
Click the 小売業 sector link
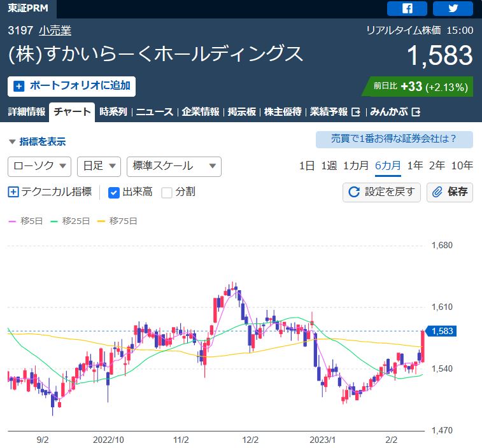(55, 31)
